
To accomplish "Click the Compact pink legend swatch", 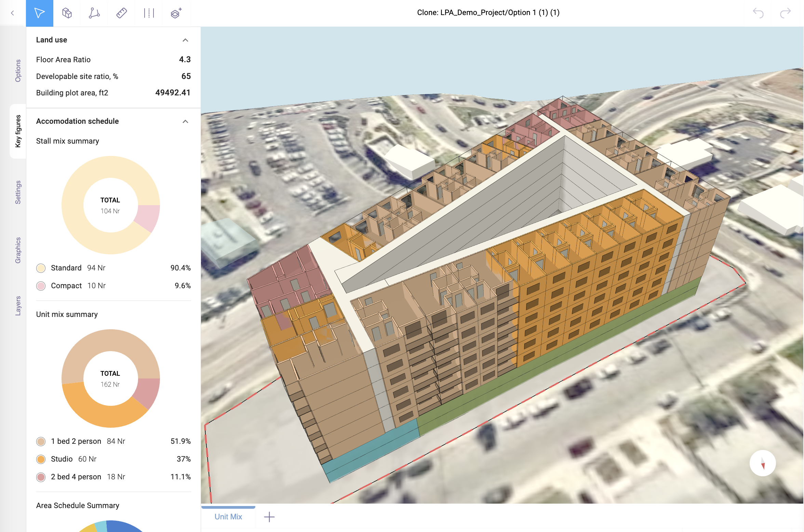I will point(41,286).
